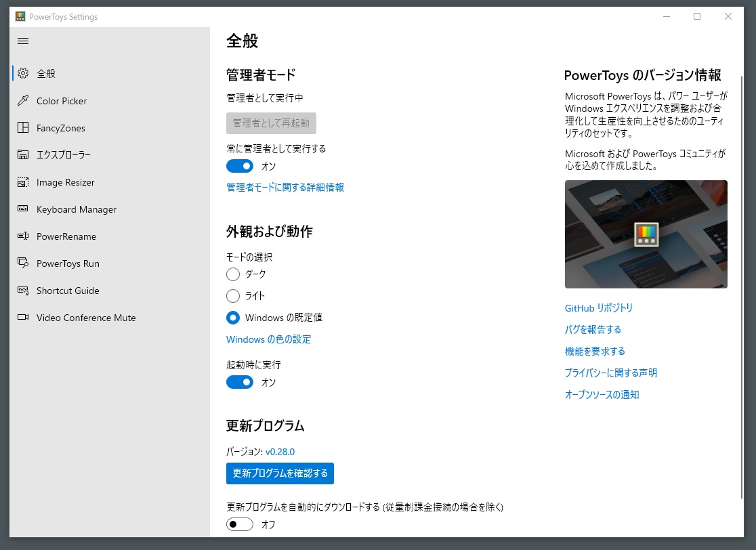This screenshot has width=756, height=550.
Task: Open the FancyZones settings page
Action: click(x=110, y=128)
